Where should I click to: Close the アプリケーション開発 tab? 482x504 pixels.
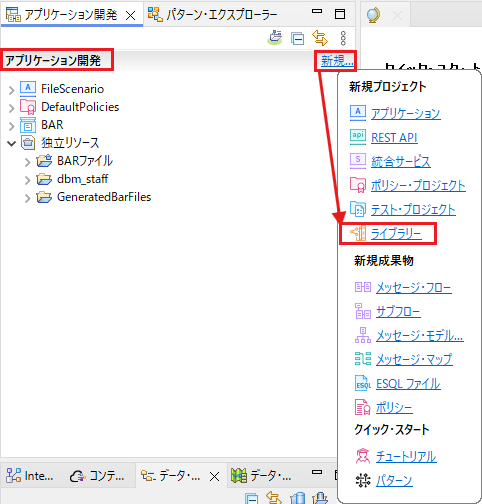(x=131, y=15)
